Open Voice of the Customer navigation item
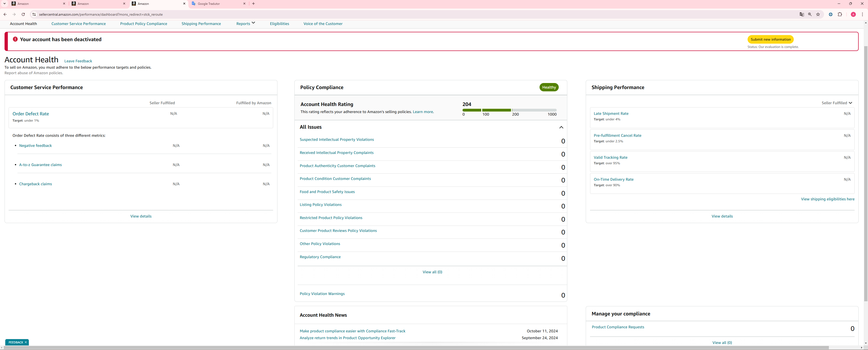Image resolution: width=868 pixels, height=350 pixels. click(x=323, y=23)
